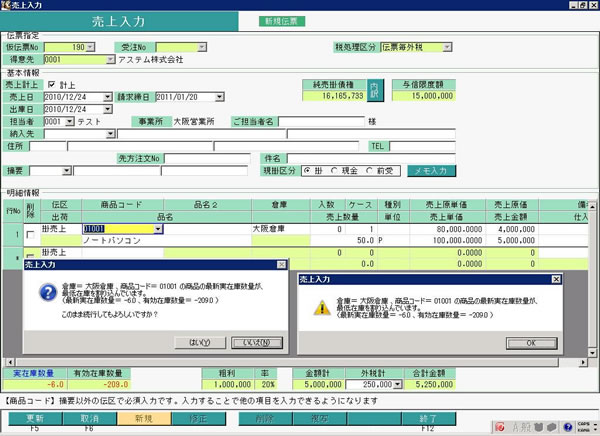Click the 100,000.0000 unit price cell

(x=448, y=240)
